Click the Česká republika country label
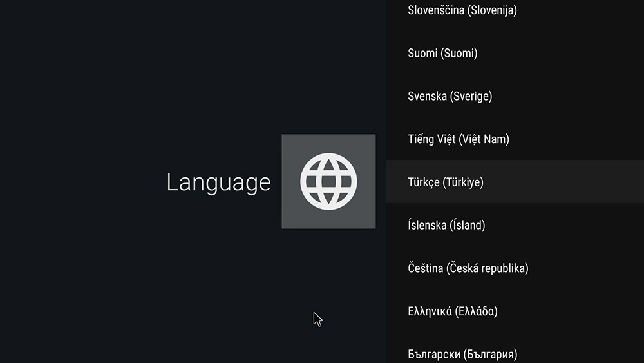The height and width of the screenshot is (363, 644). click(x=487, y=268)
